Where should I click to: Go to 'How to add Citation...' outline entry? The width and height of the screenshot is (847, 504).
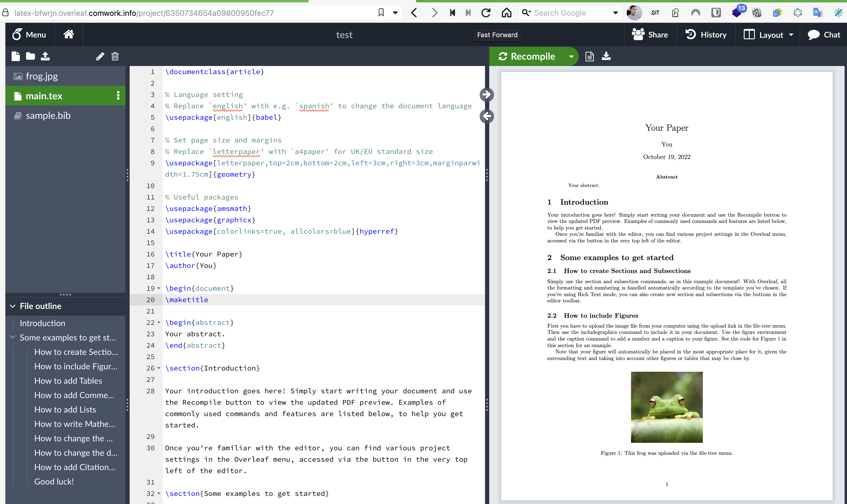click(75, 467)
